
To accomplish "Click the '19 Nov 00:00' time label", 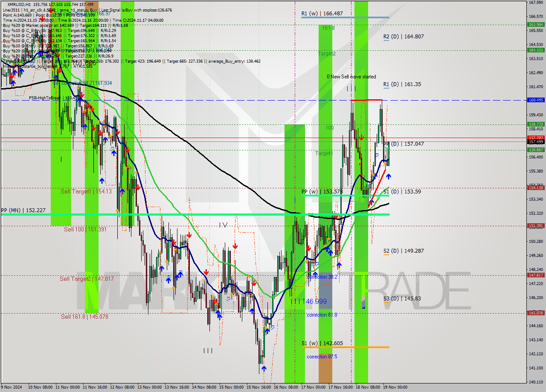I will (x=395, y=387).
